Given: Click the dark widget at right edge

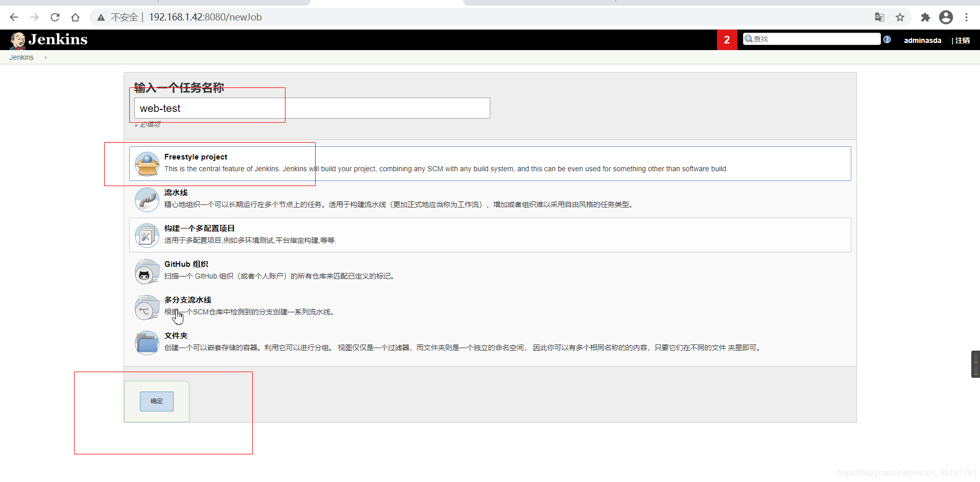Looking at the screenshot, I should pos(975,364).
